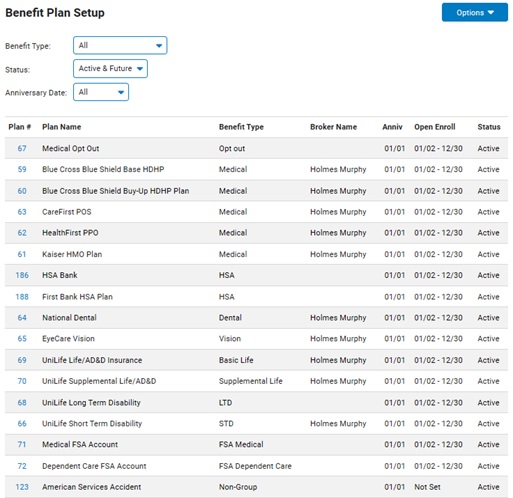Select the Kaiser HMO Plan row
The width and height of the screenshot is (513, 498).
256,254
